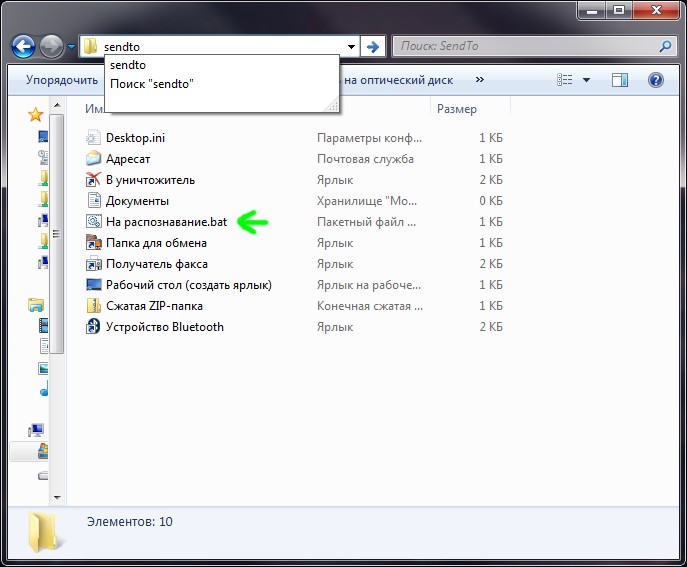Click the Desktop.ini file icon
This screenshot has height=567, width=687.
click(x=94, y=138)
